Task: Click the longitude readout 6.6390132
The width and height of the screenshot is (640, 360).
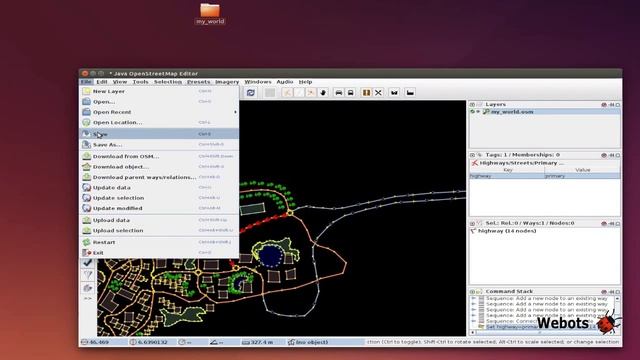Action: click(153, 342)
